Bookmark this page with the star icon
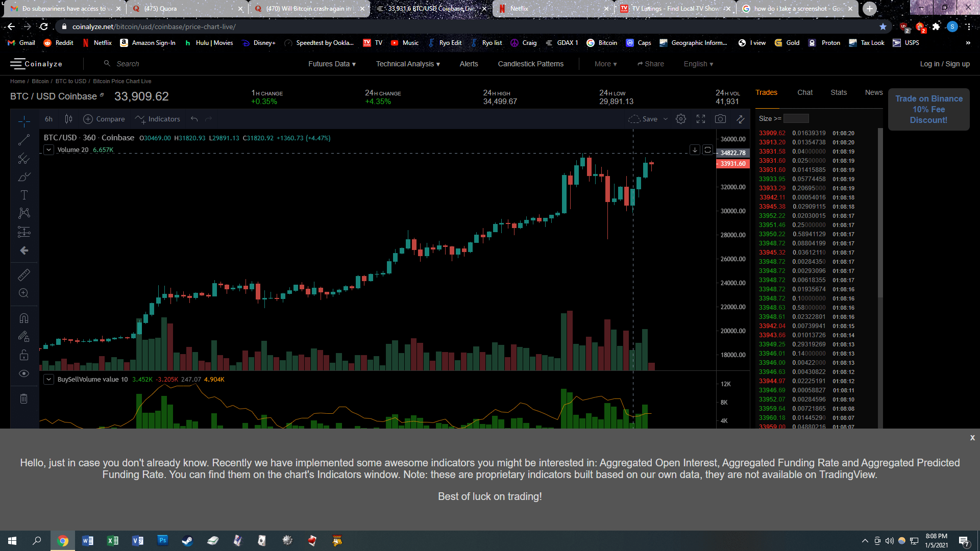 click(x=883, y=27)
